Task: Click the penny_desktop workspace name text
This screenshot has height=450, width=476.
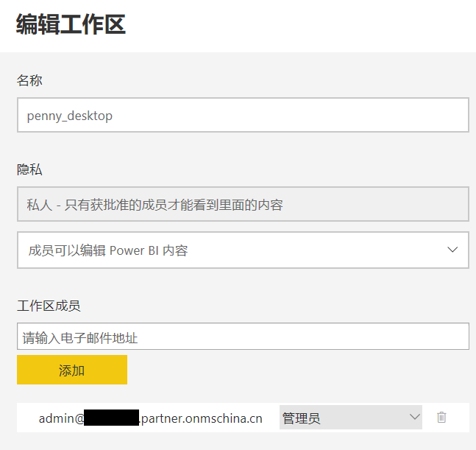Action: click(70, 116)
